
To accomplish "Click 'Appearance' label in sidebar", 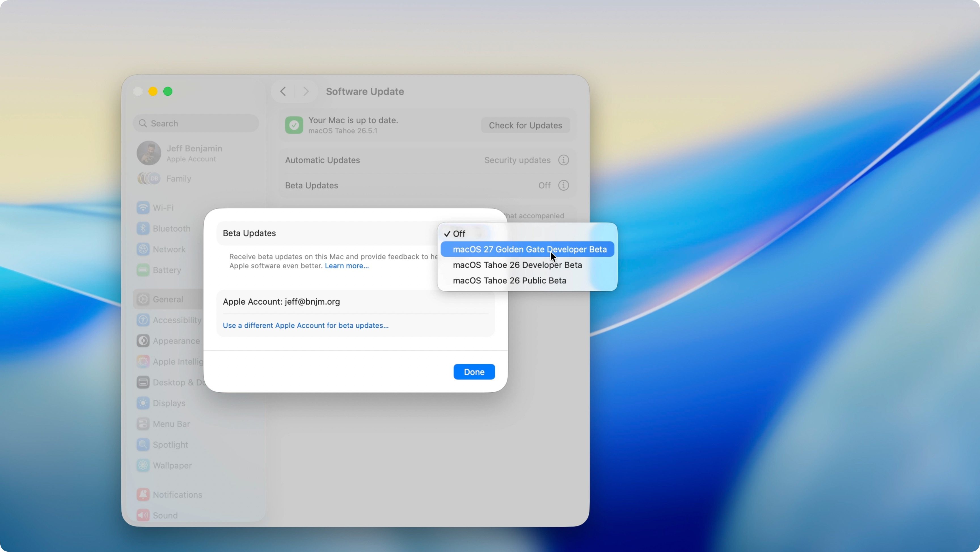I will (177, 341).
